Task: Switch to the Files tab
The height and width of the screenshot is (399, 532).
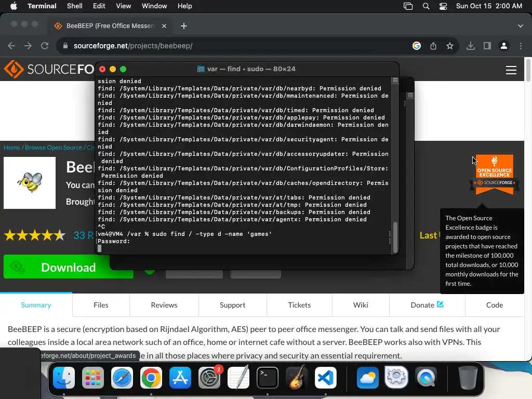Action: pos(101,304)
